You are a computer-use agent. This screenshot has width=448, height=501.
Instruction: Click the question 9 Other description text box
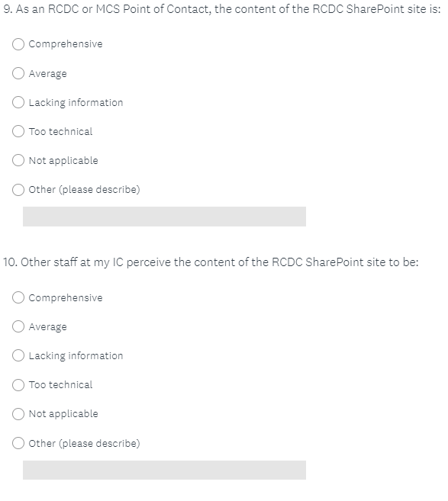[164, 217]
